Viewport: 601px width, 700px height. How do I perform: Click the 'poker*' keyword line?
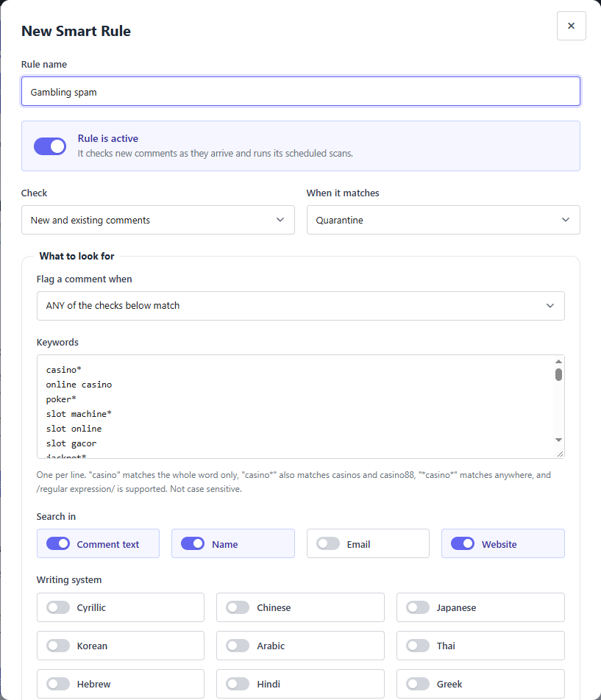pos(61,399)
